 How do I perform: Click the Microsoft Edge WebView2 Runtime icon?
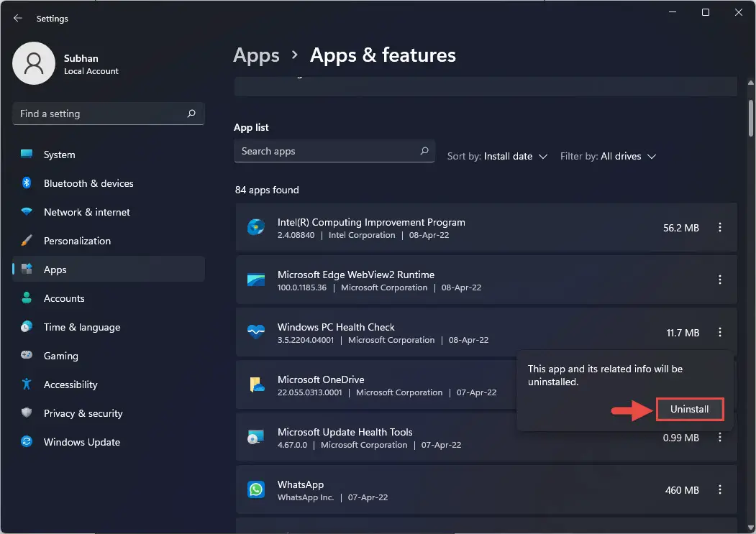[256, 280]
